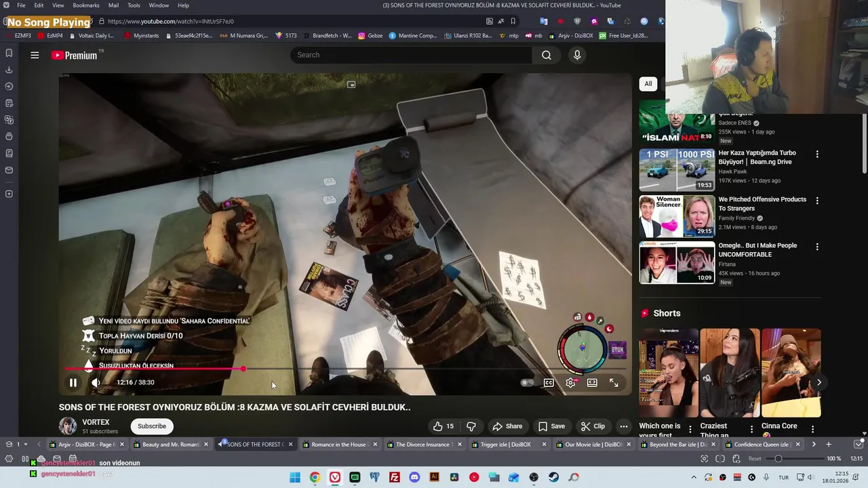Image resolution: width=868 pixels, height=488 pixels.
Task: Launch Google Chrome from taskbar
Action: tap(315, 477)
